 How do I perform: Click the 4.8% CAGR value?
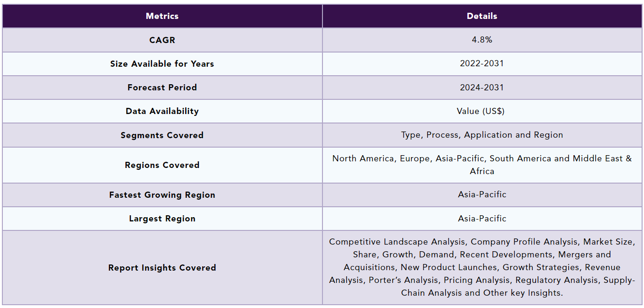click(x=482, y=40)
